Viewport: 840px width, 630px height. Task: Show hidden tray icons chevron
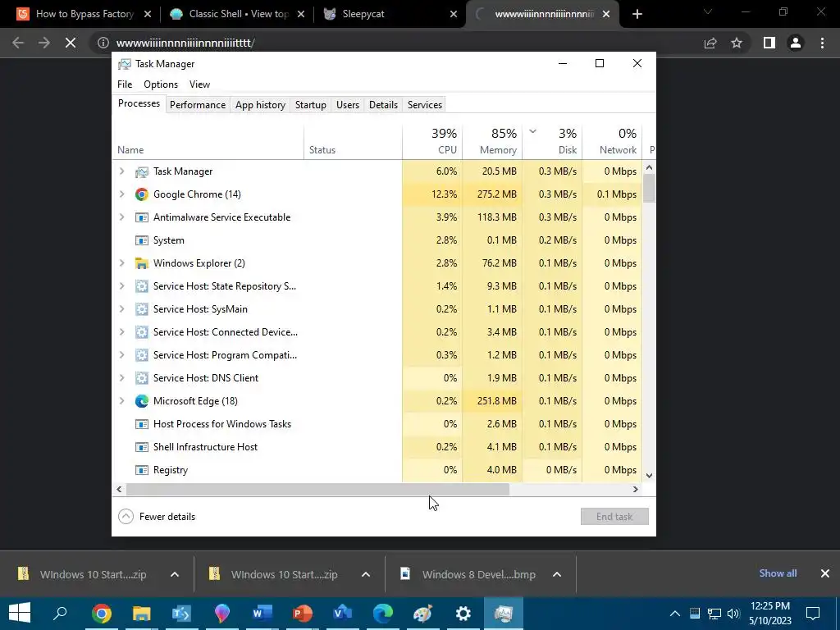675,614
